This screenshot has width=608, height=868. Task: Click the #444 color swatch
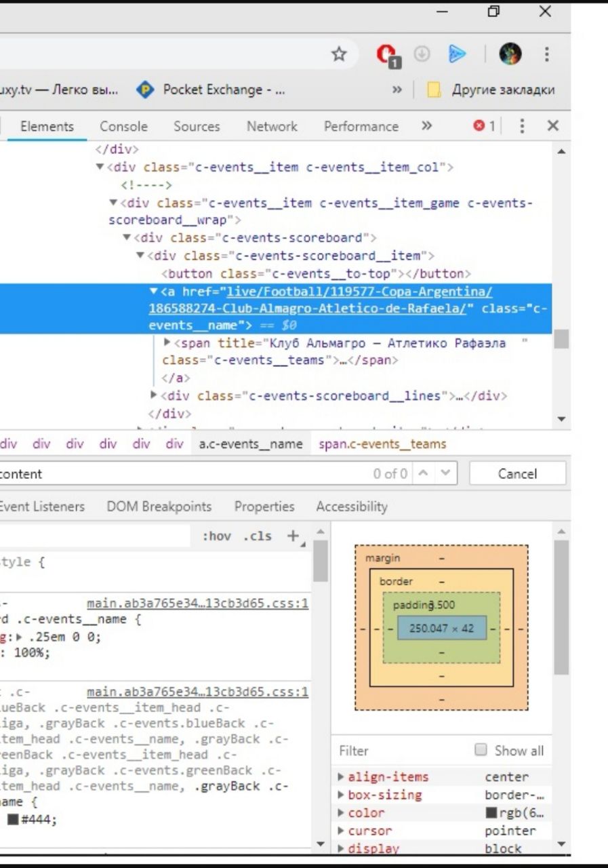(x=13, y=819)
